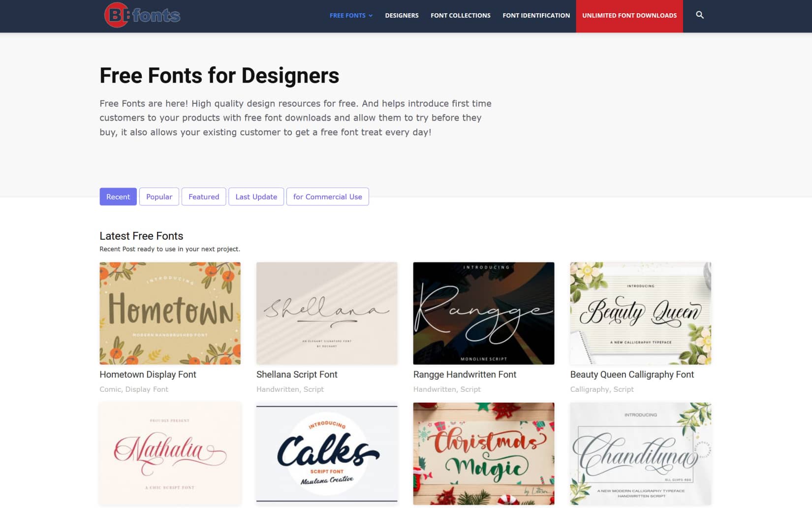Navigate to FONT COLLECTIONS
The image size is (812, 508).
[460, 15]
